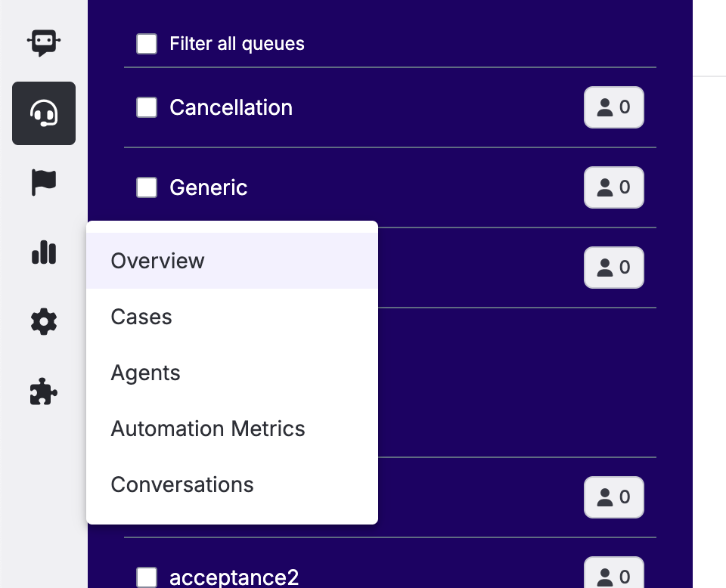This screenshot has width=726, height=588.
Task: Open the flag icon in sidebar
Action: click(44, 183)
